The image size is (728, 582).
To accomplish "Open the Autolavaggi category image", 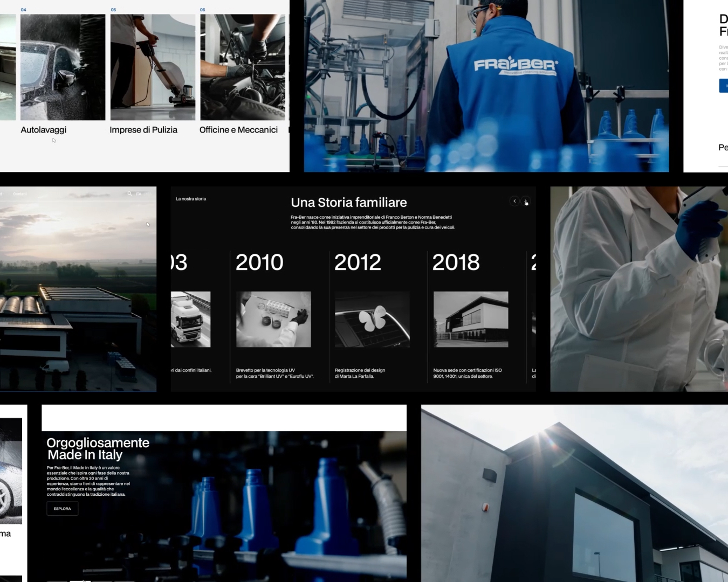I will (63, 67).
